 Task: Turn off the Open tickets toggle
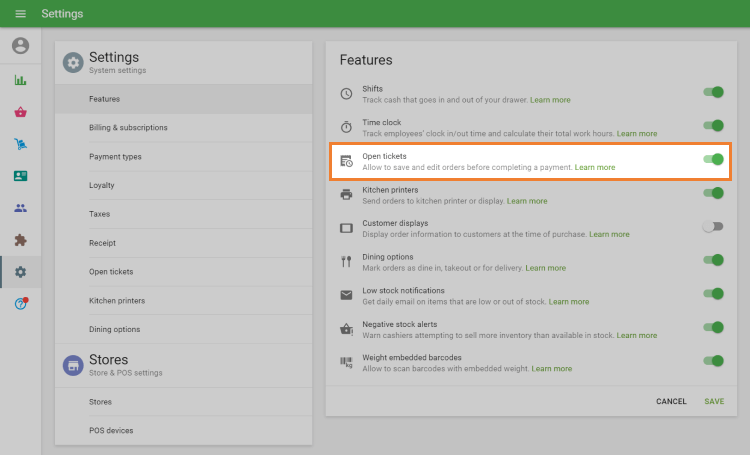point(713,160)
